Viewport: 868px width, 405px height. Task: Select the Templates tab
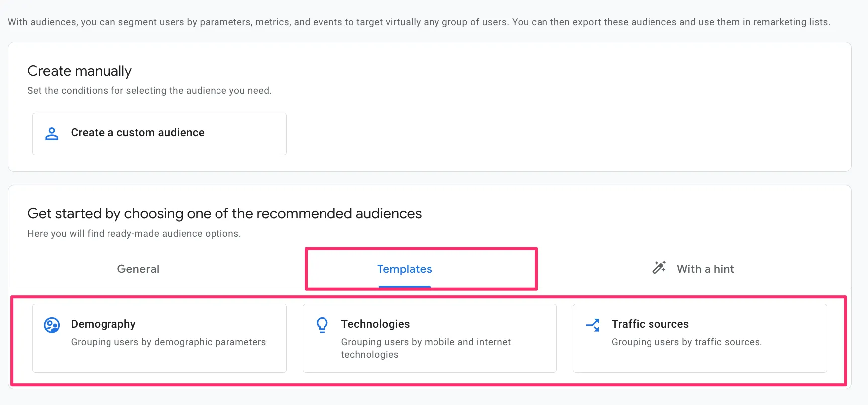(x=404, y=269)
